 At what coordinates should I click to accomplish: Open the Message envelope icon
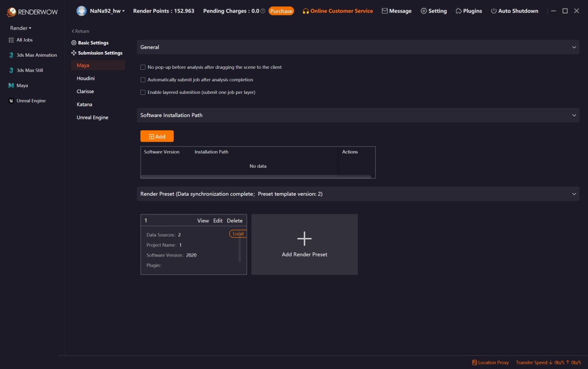pyautogui.click(x=385, y=11)
